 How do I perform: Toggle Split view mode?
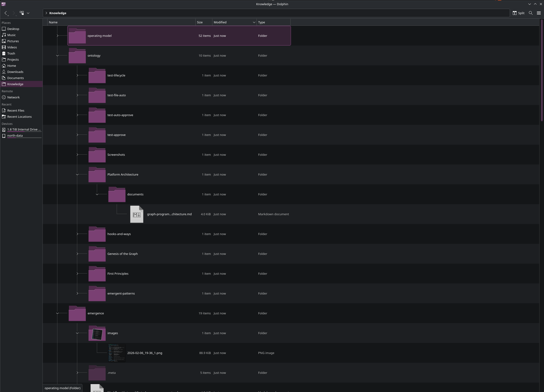pos(518,13)
